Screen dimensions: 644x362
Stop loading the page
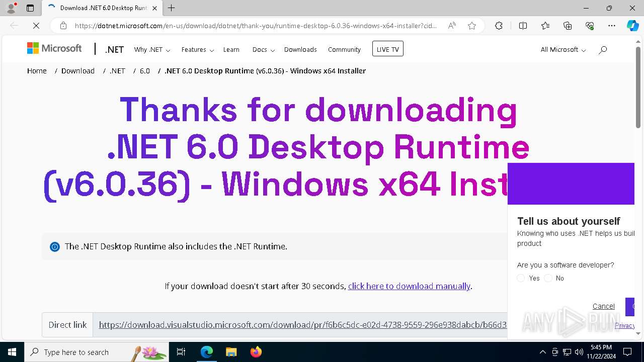click(x=36, y=26)
